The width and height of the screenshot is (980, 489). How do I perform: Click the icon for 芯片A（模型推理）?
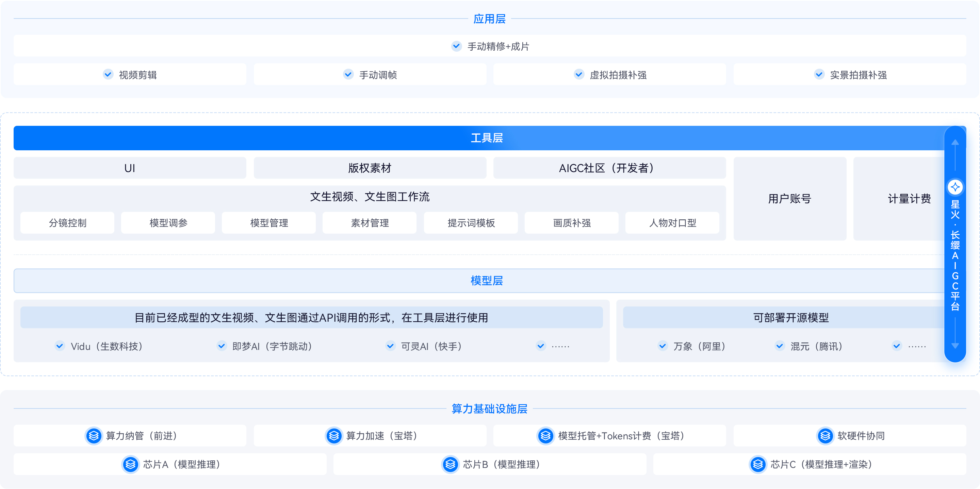coord(130,464)
